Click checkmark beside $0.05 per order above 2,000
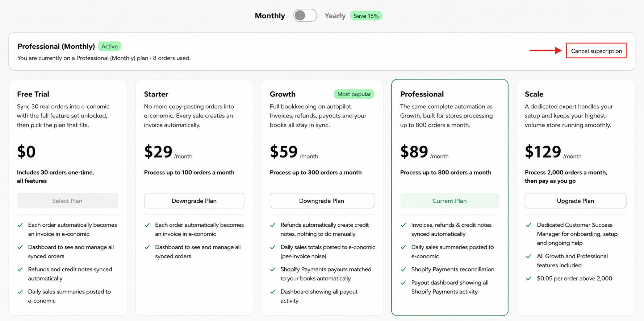Image resolution: width=644 pixels, height=321 pixels. [x=529, y=278]
